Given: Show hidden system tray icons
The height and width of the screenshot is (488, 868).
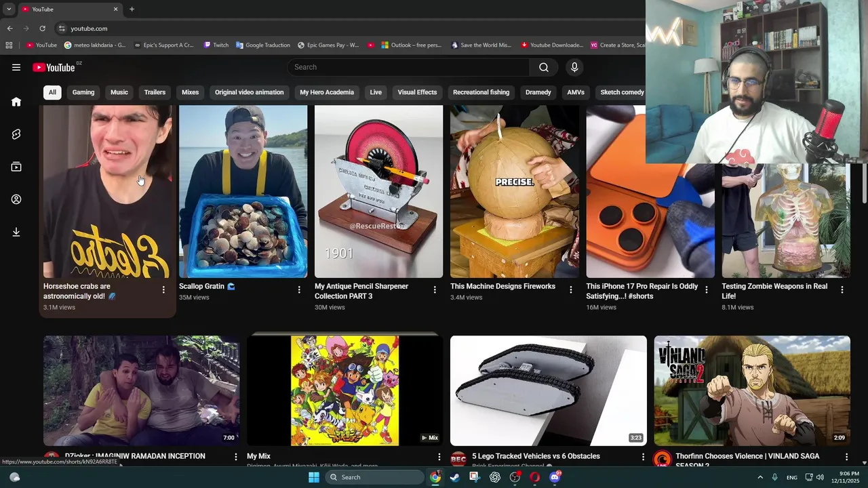Looking at the screenshot, I should [x=760, y=477].
